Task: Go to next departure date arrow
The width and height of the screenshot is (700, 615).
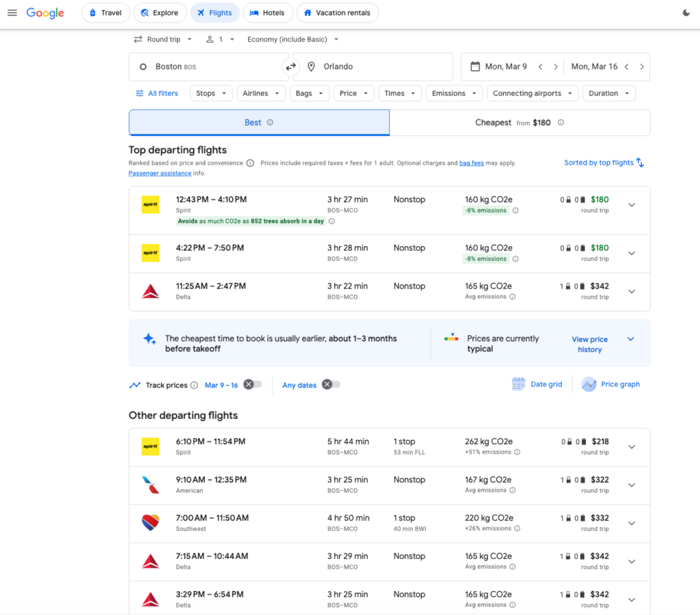Action: [x=556, y=67]
